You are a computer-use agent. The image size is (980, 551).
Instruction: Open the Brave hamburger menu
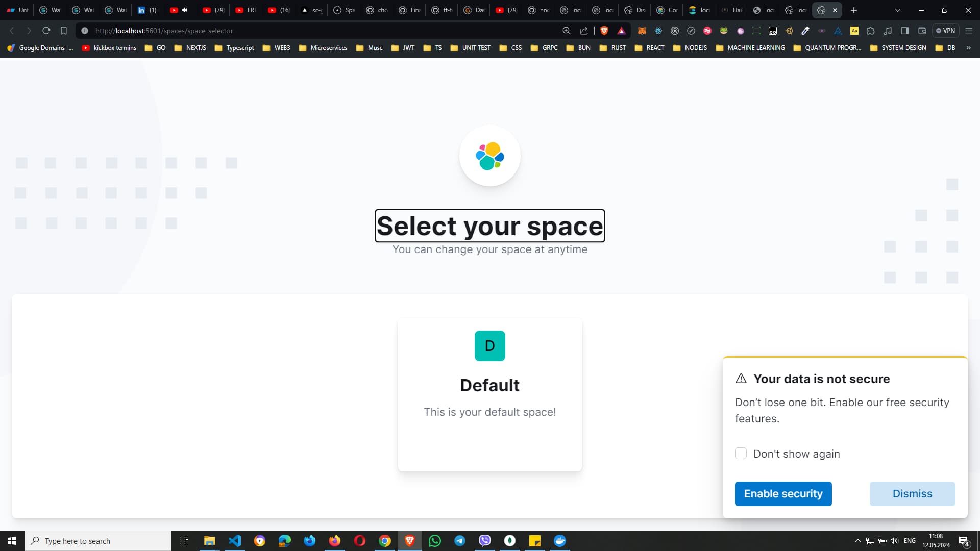[x=968, y=31]
